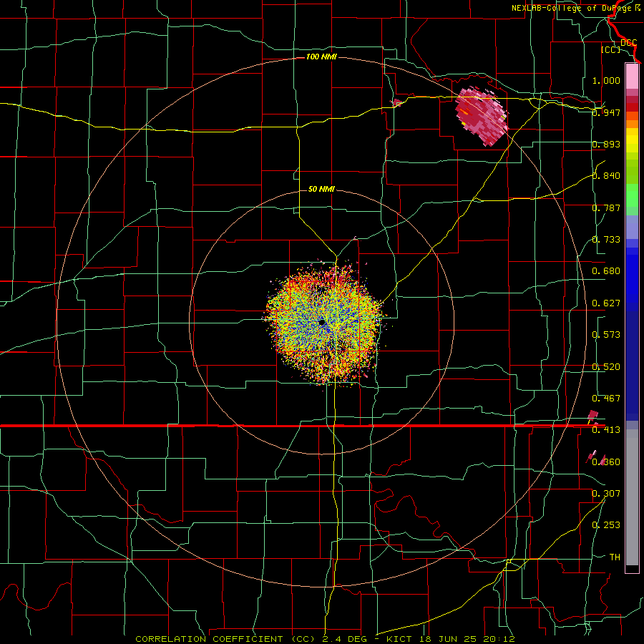644x644 pixels.
Task: Select the 0.627 scale value
Action: pos(606,303)
